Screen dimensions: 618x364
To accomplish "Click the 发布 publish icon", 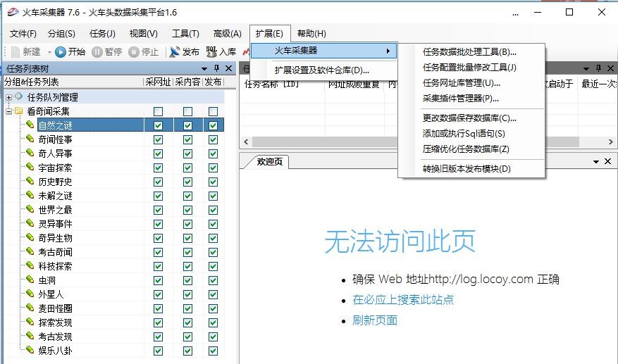I will pyautogui.click(x=175, y=52).
